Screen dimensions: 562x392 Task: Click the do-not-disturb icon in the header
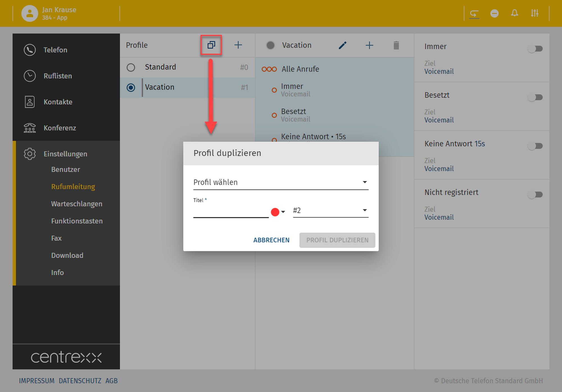(x=494, y=13)
